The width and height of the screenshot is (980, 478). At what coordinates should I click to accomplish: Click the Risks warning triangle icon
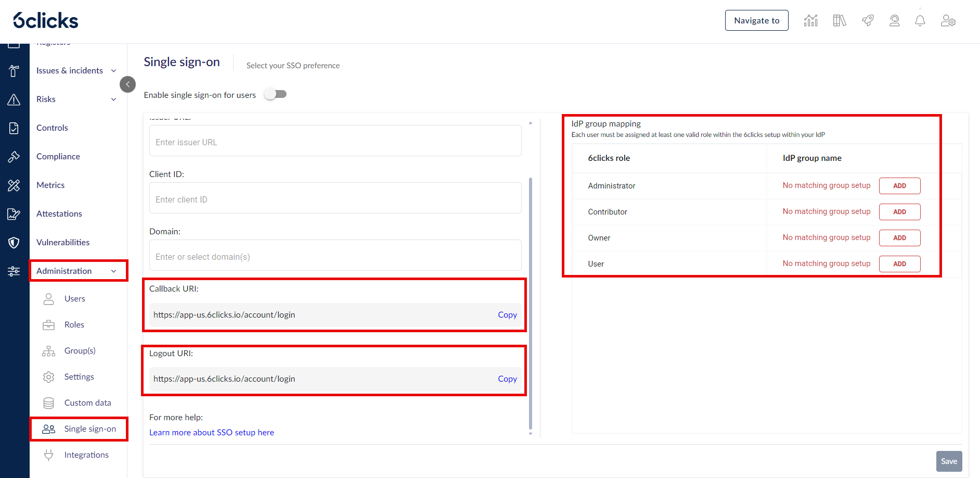click(x=14, y=99)
